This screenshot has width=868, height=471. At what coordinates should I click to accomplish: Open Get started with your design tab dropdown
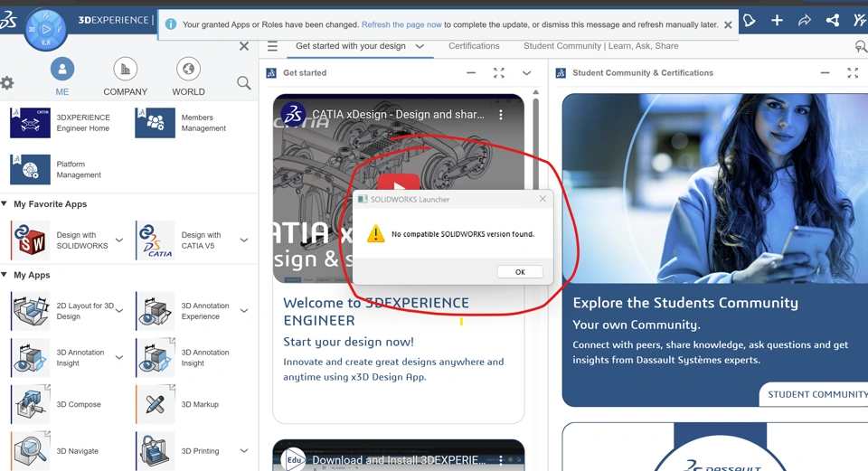(420, 46)
